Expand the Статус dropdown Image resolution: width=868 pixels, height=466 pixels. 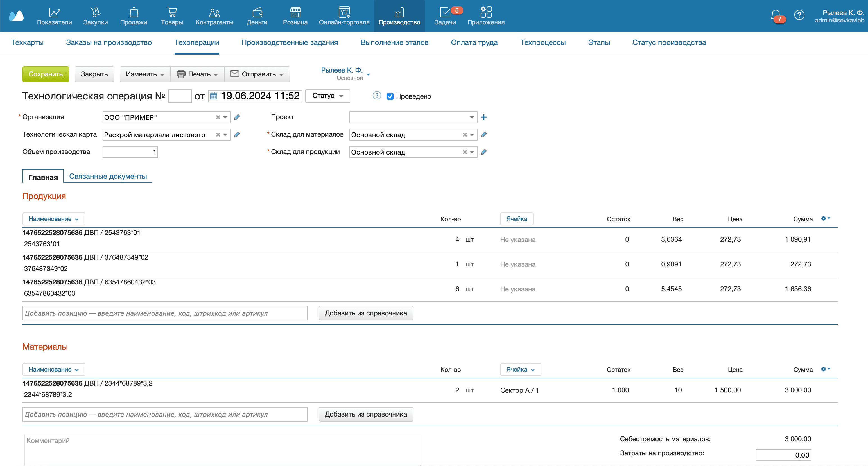(327, 96)
